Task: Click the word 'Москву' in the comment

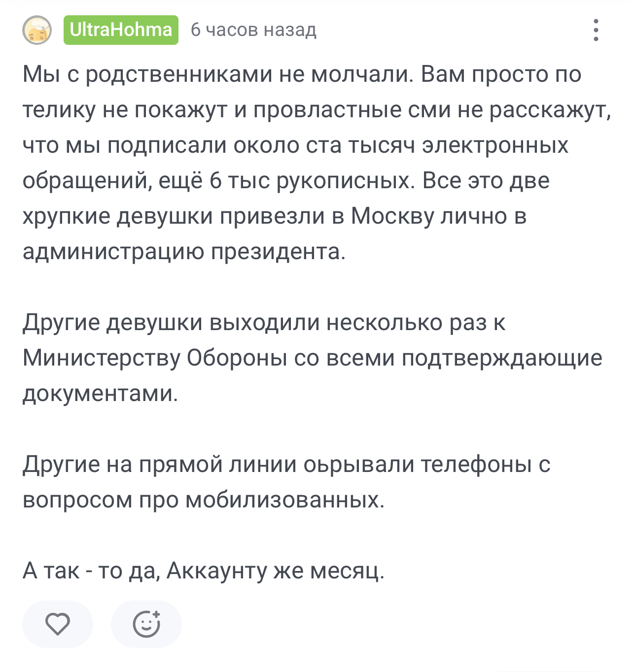Action: tap(392, 216)
